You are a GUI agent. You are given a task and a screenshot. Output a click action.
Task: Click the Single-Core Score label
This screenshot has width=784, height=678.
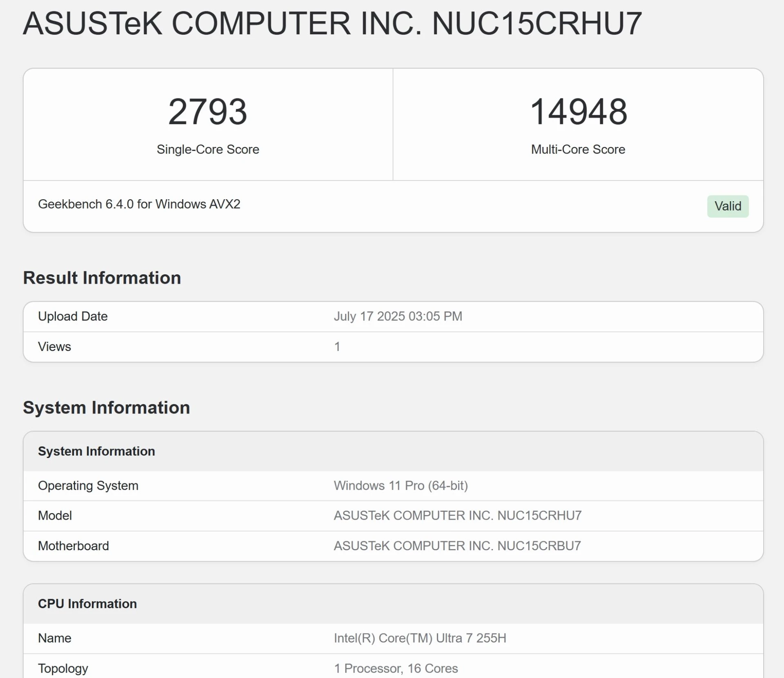tap(208, 149)
